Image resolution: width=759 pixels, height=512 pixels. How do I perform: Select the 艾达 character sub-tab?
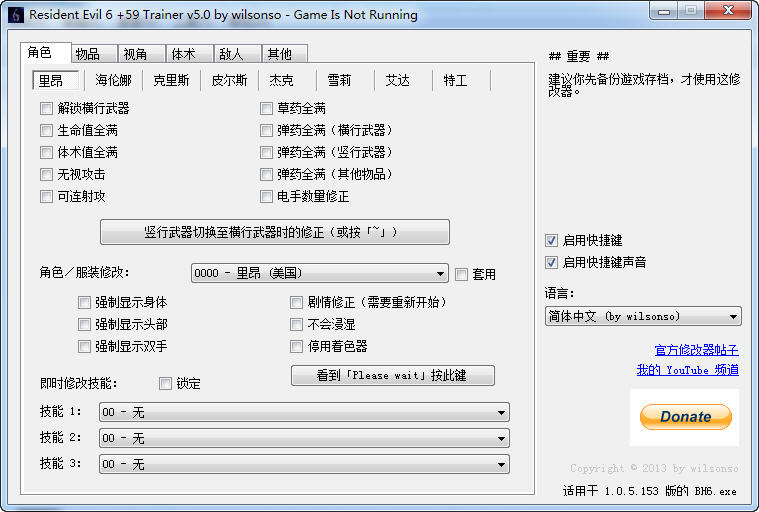point(397,80)
